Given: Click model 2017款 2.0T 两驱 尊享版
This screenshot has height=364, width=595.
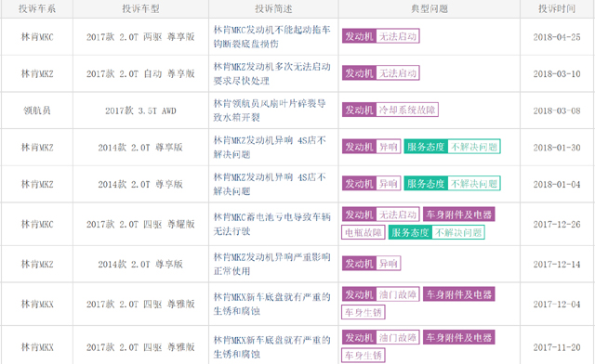Looking at the screenshot, I should [140, 37].
